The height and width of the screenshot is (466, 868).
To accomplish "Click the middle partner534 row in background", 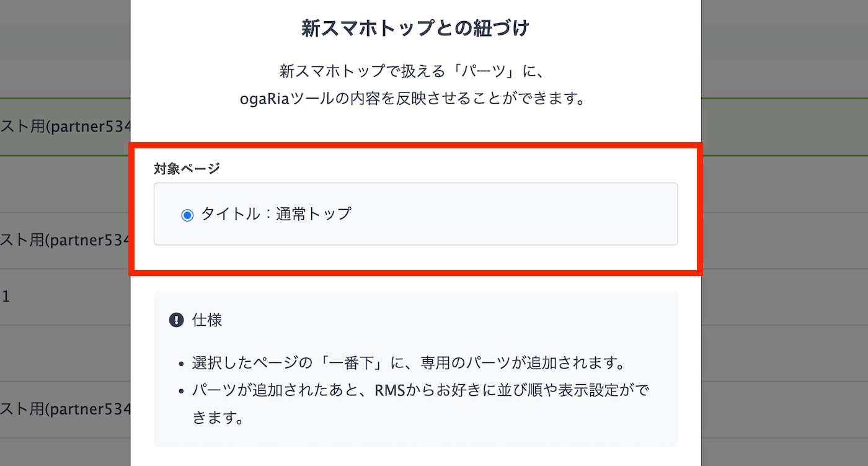I will pos(65,240).
